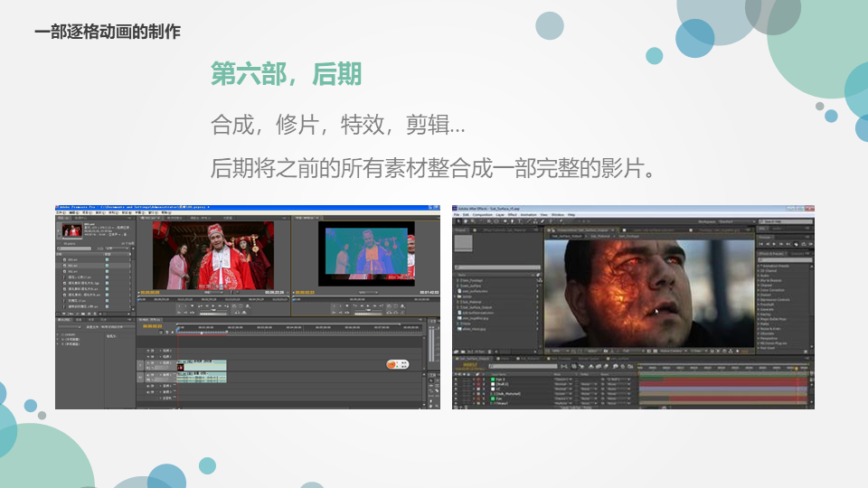Toggle visibility of Premiere's Video 1 track

point(148,362)
